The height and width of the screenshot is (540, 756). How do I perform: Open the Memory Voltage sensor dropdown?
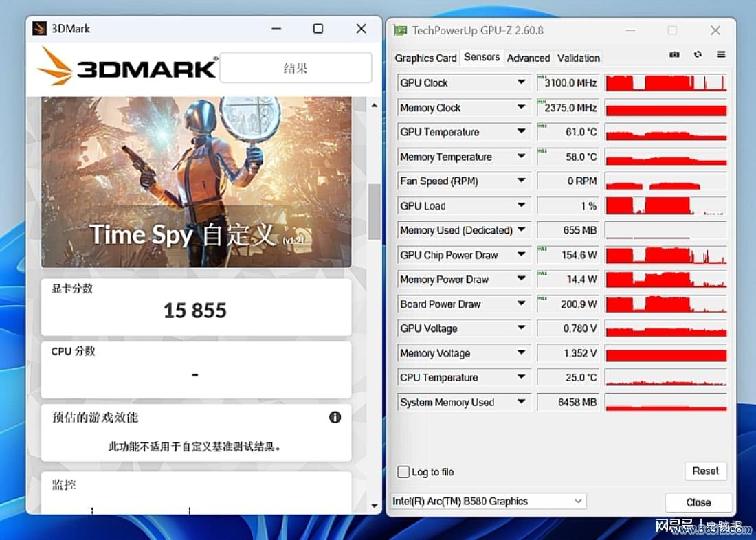pyautogui.click(x=521, y=352)
